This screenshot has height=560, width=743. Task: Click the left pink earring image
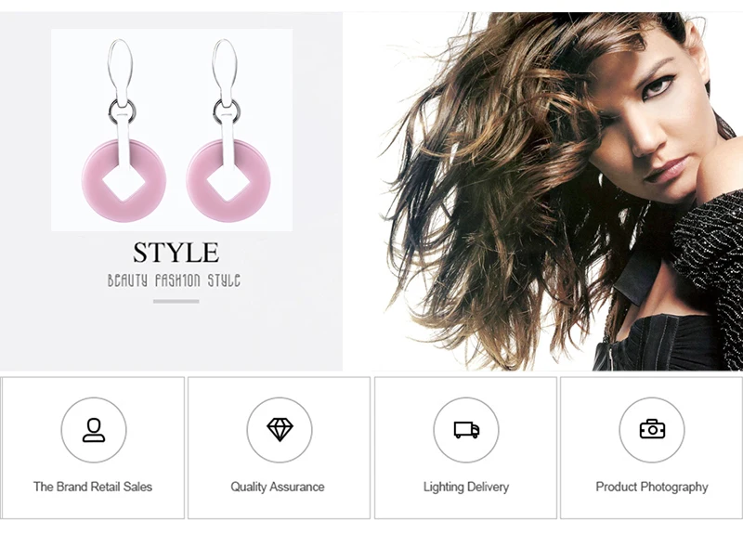tap(123, 130)
